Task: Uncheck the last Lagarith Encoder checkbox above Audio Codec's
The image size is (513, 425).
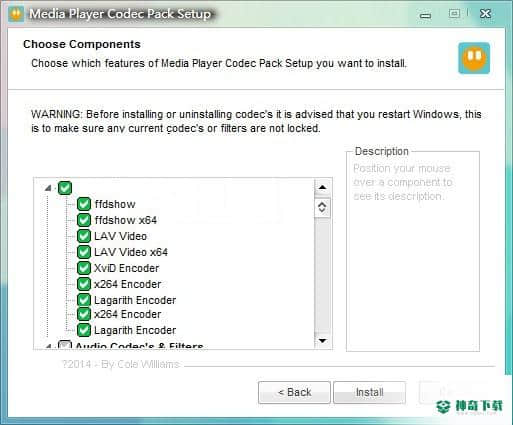Action: tap(84, 330)
